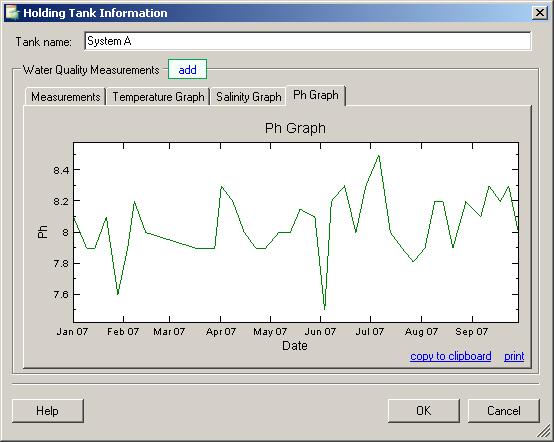Select the Salinity Graph tab
The height and width of the screenshot is (442, 554).
pos(249,97)
